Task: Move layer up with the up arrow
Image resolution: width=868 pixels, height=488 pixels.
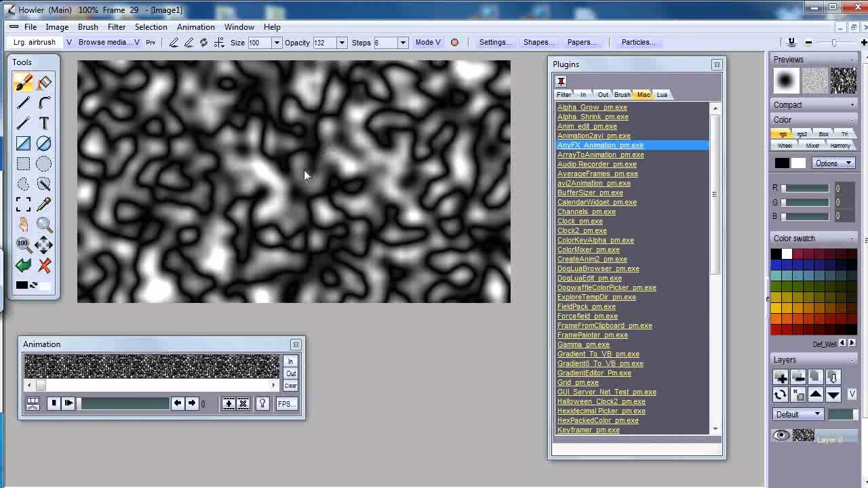Action: coord(816,395)
